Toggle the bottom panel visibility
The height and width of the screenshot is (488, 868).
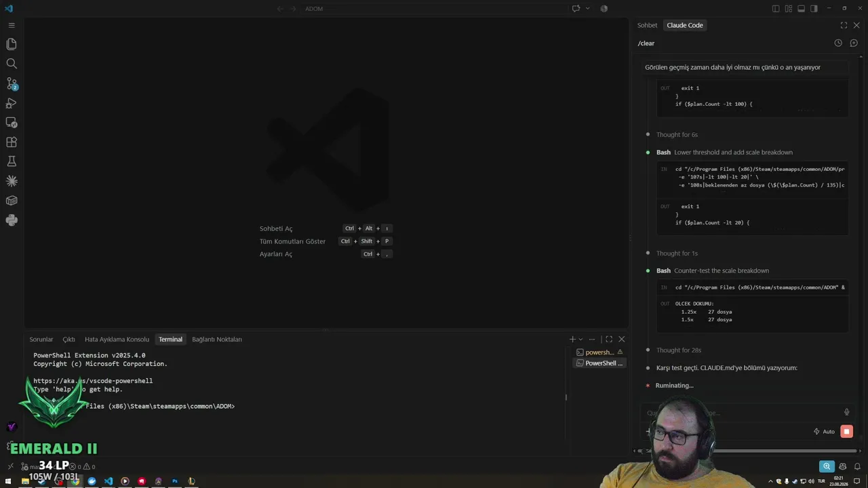tap(801, 9)
